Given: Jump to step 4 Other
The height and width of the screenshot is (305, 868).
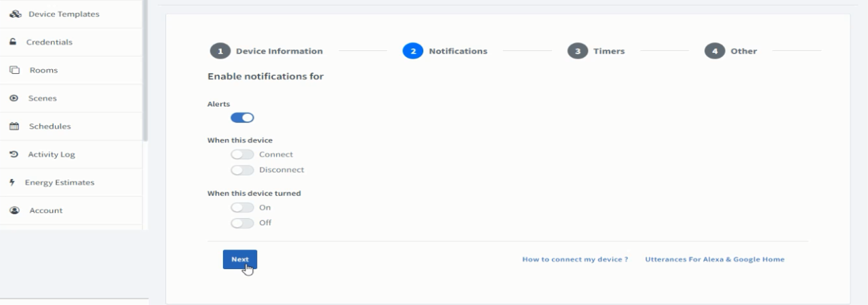Looking at the screenshot, I should tap(731, 51).
